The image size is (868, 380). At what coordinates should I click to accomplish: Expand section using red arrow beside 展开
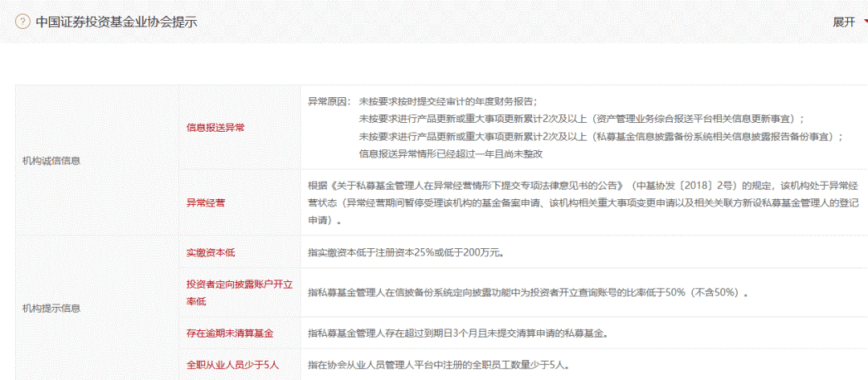pyautogui.click(x=866, y=22)
